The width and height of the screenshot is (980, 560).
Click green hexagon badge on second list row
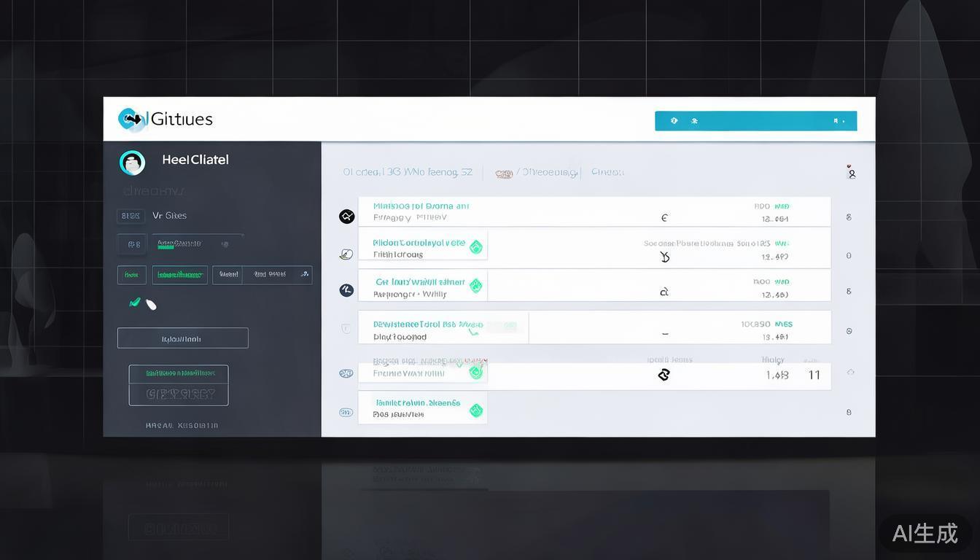475,247
